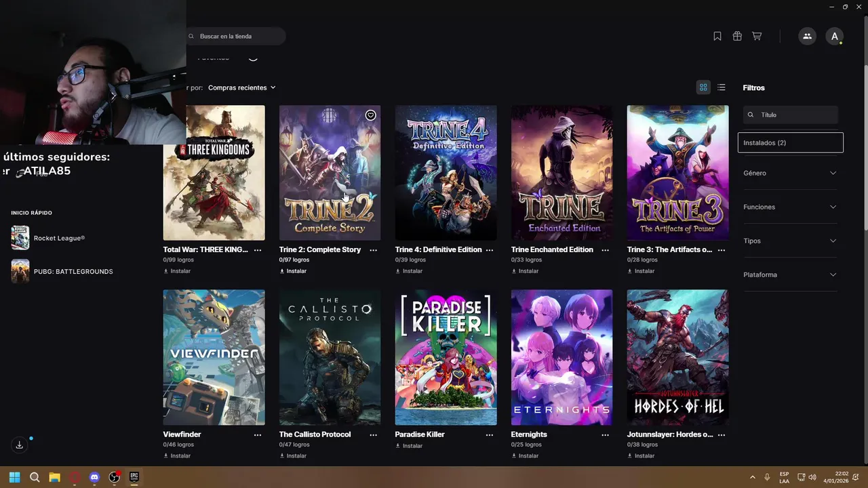The height and width of the screenshot is (488, 868).
Task: Open Discord from the taskbar
Action: click(x=94, y=477)
